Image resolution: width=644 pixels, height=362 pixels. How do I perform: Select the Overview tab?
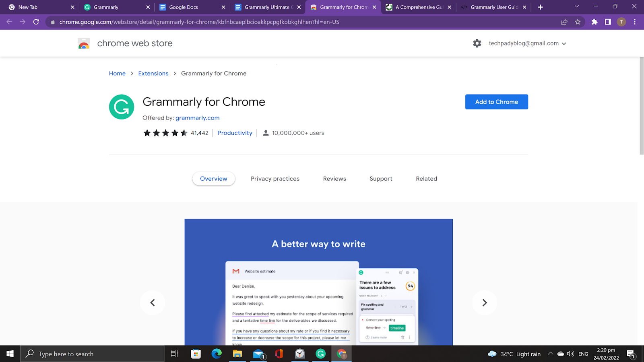click(x=214, y=179)
